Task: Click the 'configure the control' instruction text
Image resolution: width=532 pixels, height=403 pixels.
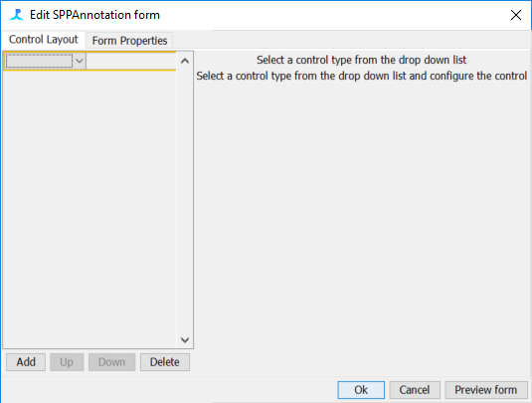Action: 478,76
